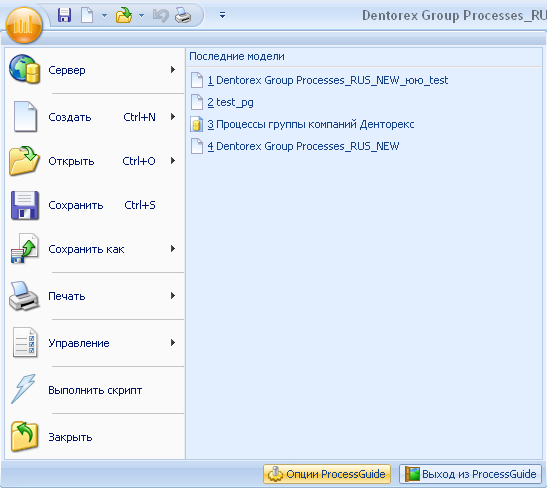The height and width of the screenshot is (488, 547).
Task: Click file icon beside 4 Dentorex Group Processes_RUS_NEW
Action: 197,146
